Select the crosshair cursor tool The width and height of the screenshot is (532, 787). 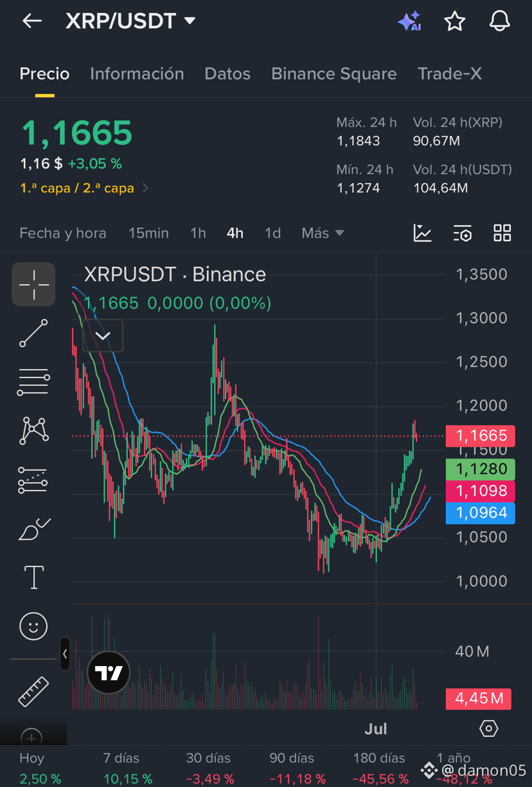tap(33, 284)
